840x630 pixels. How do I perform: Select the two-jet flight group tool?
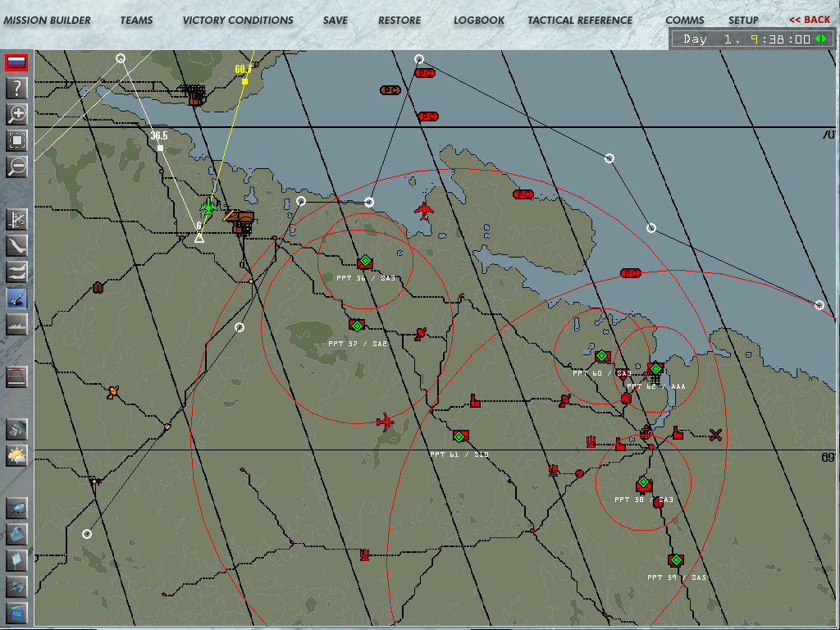pos(16,272)
